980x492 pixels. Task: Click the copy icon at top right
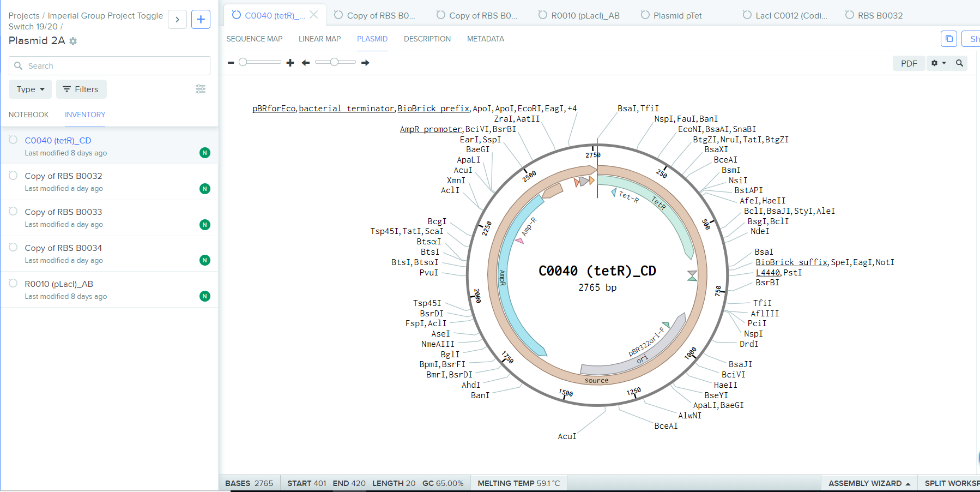click(x=948, y=39)
